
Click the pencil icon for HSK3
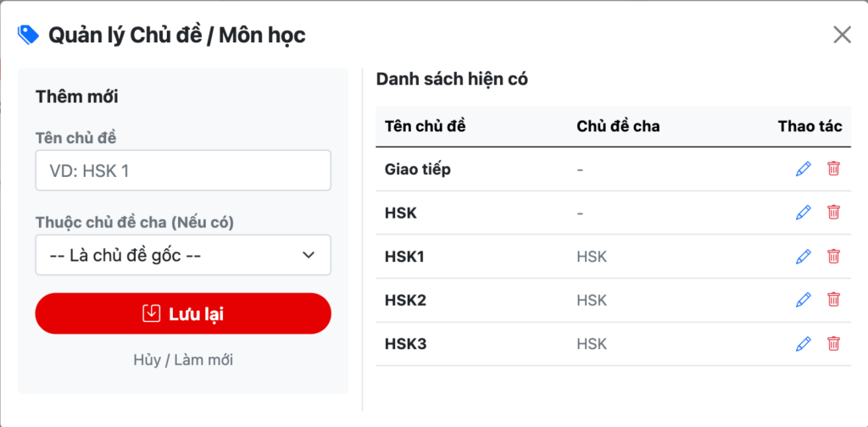tap(803, 344)
